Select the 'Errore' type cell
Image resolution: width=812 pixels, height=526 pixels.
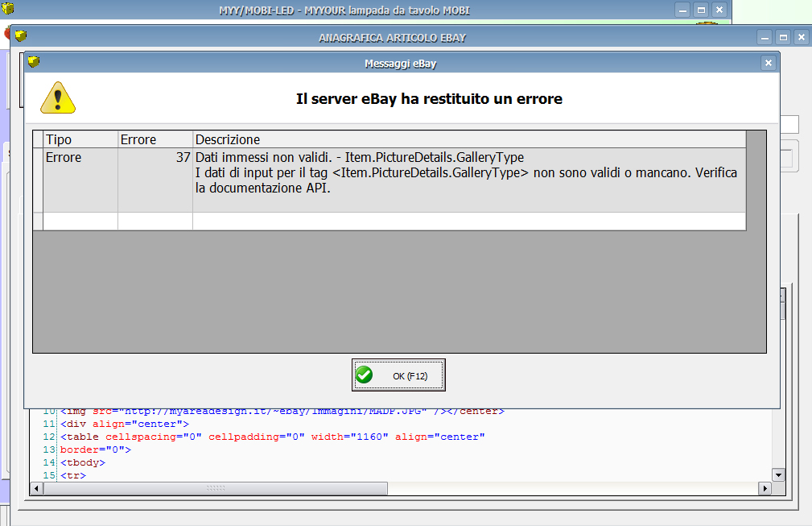tap(80, 180)
